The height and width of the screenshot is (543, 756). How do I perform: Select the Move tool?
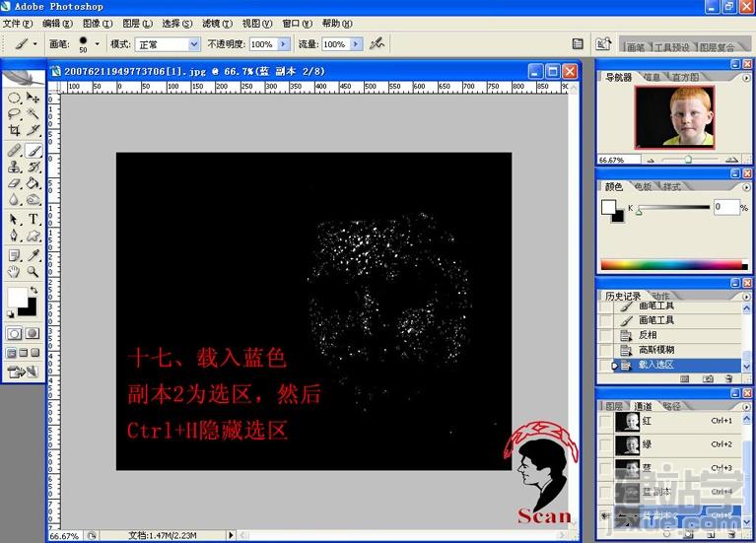[x=33, y=98]
